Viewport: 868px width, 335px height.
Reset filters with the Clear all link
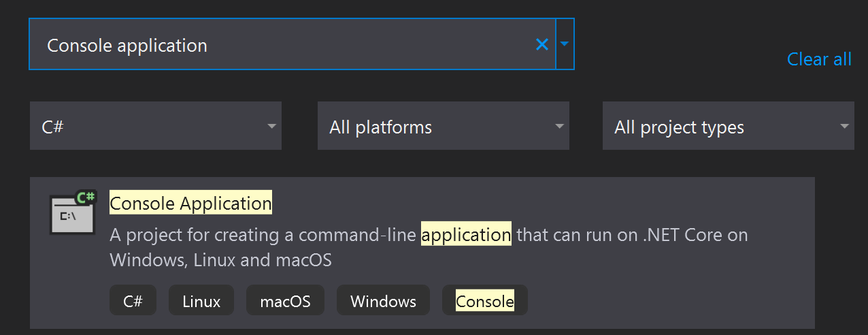tap(819, 59)
